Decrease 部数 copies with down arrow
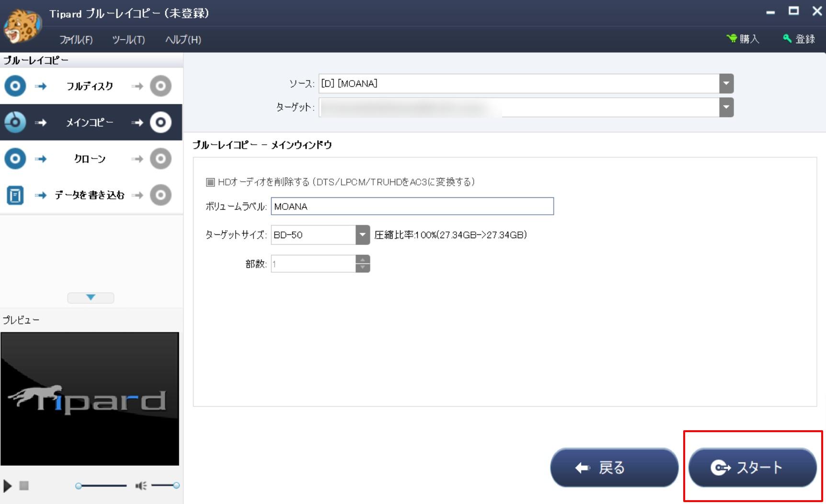Screen dimensions: 826x504 pos(363,267)
